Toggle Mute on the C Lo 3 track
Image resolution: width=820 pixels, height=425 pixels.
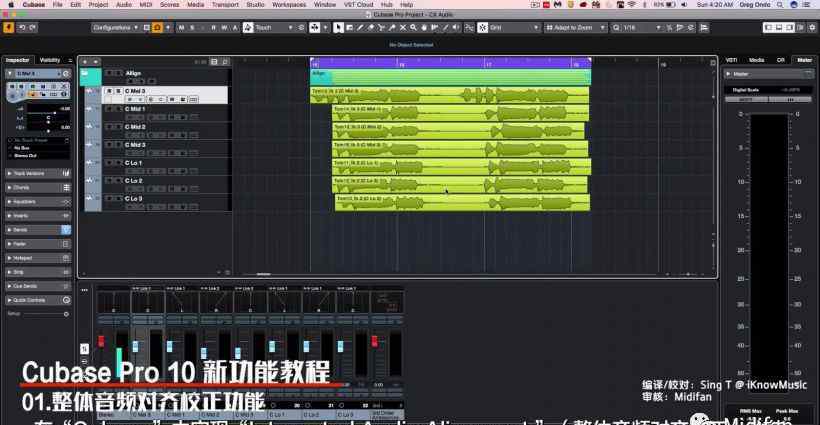point(109,199)
